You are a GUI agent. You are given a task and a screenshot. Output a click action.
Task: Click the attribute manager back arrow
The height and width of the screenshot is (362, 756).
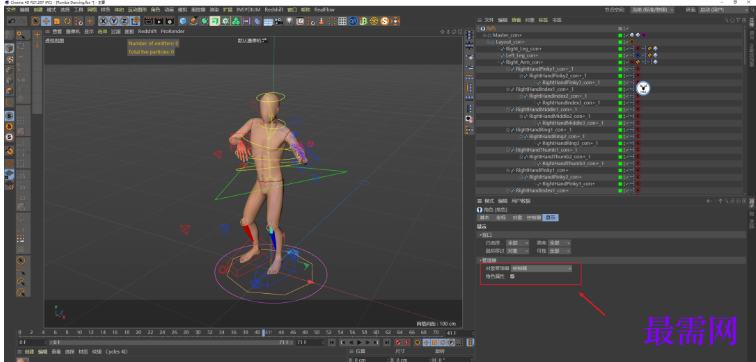(x=708, y=200)
